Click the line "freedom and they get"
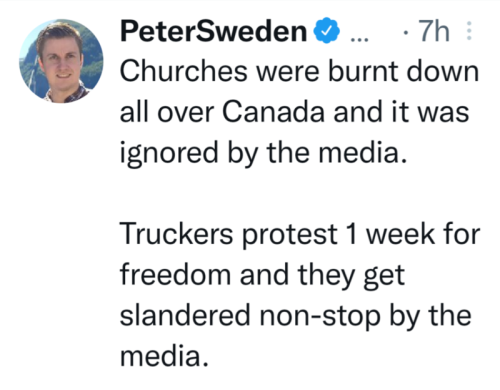 pos(262,276)
